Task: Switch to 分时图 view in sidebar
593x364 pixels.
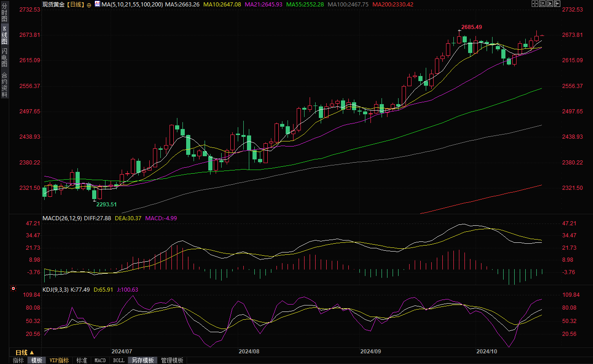Action: point(5,13)
